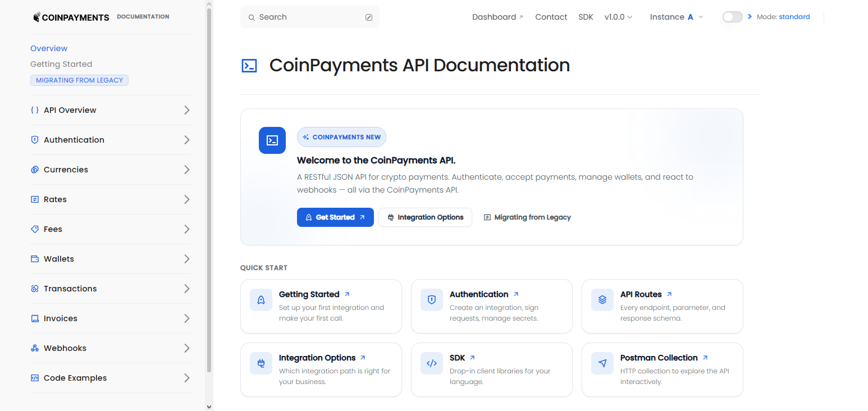The image size is (868, 411).
Task: Open the SDK quick start card
Action: 492,370
